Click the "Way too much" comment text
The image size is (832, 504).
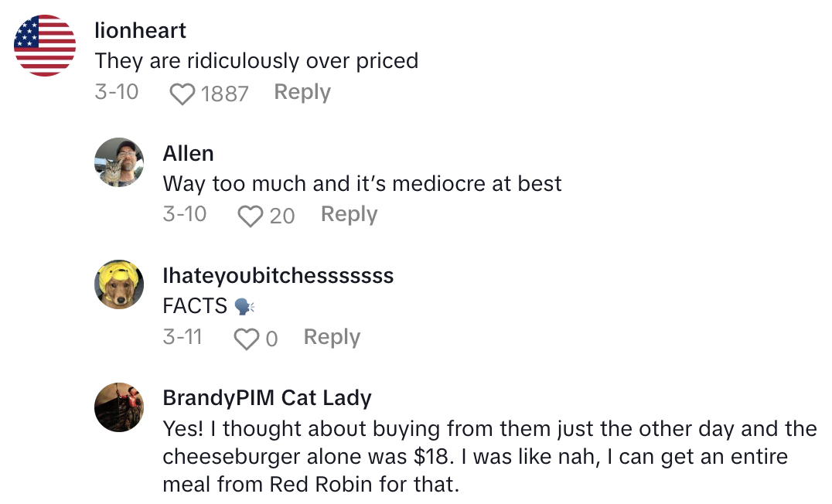(362, 183)
